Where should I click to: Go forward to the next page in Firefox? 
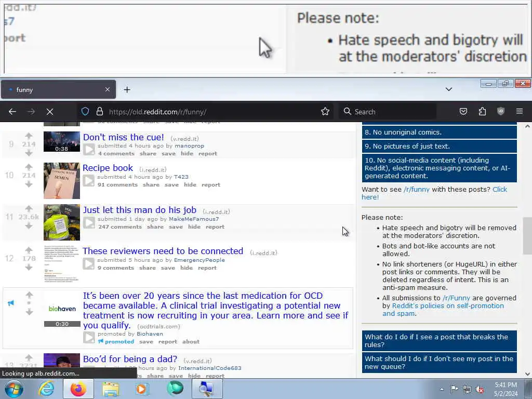click(x=31, y=112)
